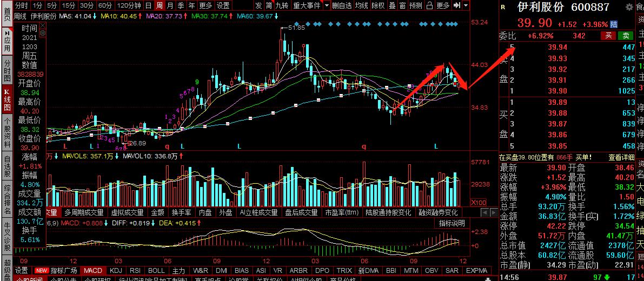The image size is (644, 281).
Task: Click the left scroll arrow of the volume tabs
Action: (x=484, y=212)
